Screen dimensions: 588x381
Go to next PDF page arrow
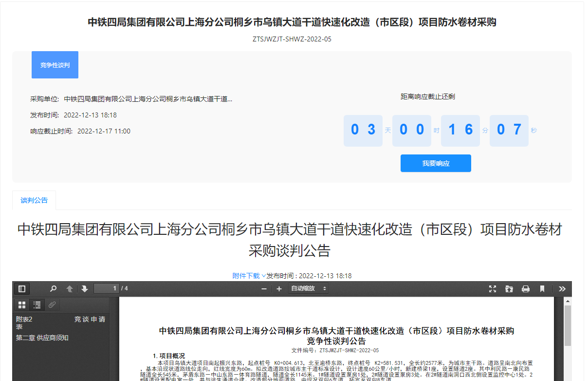point(85,288)
